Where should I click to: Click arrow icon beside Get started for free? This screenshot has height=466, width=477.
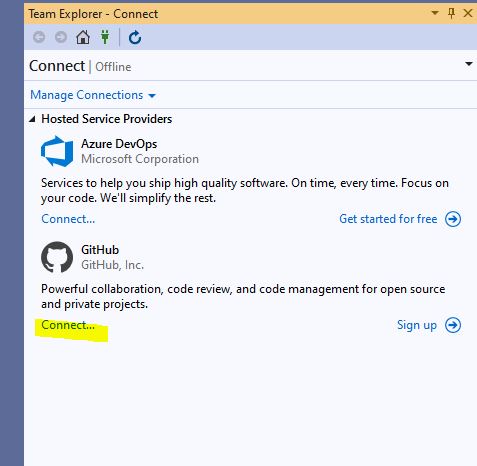[x=453, y=219]
